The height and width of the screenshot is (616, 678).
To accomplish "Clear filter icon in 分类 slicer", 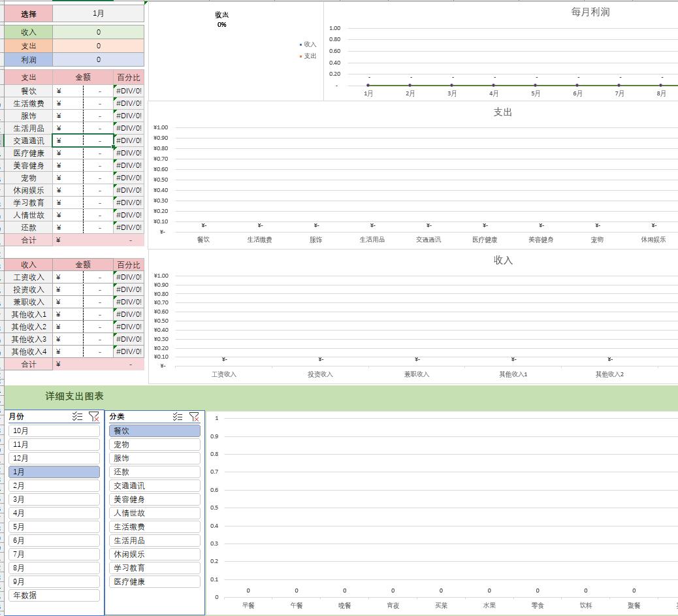I will click(194, 416).
